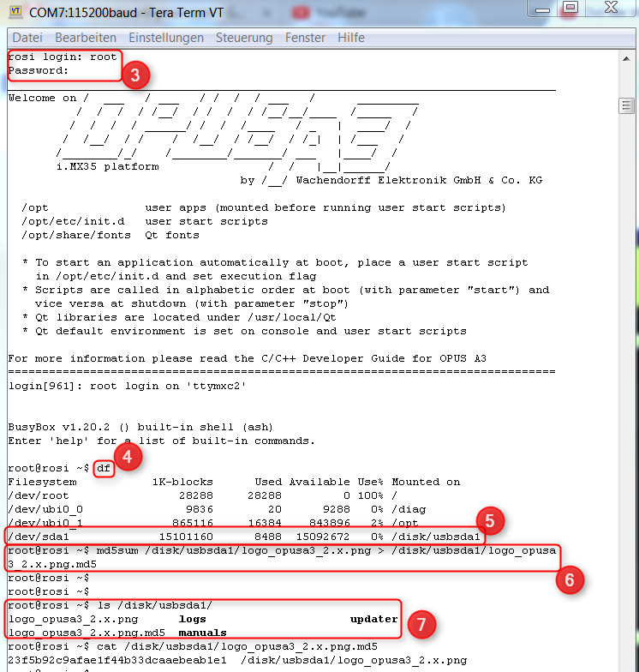Click the 'cat' command line
The height and width of the screenshot is (672, 639).
point(193,646)
